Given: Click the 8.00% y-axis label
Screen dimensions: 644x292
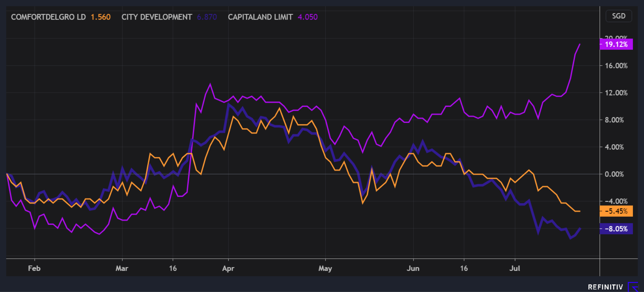Looking at the screenshot, I should point(614,120).
